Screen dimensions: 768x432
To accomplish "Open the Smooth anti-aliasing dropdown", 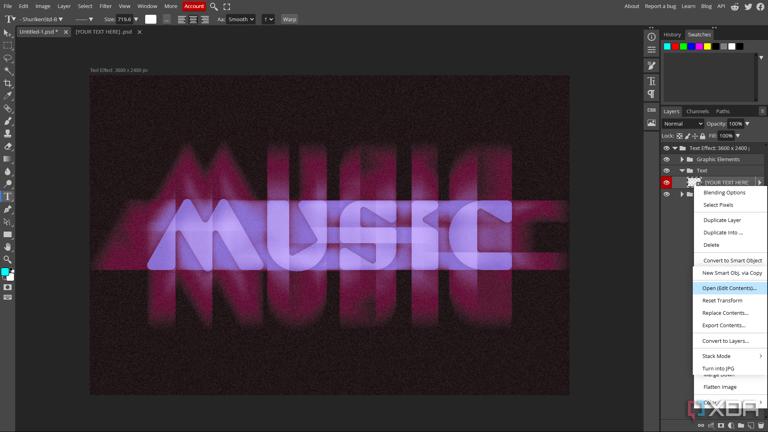I will pos(241,19).
